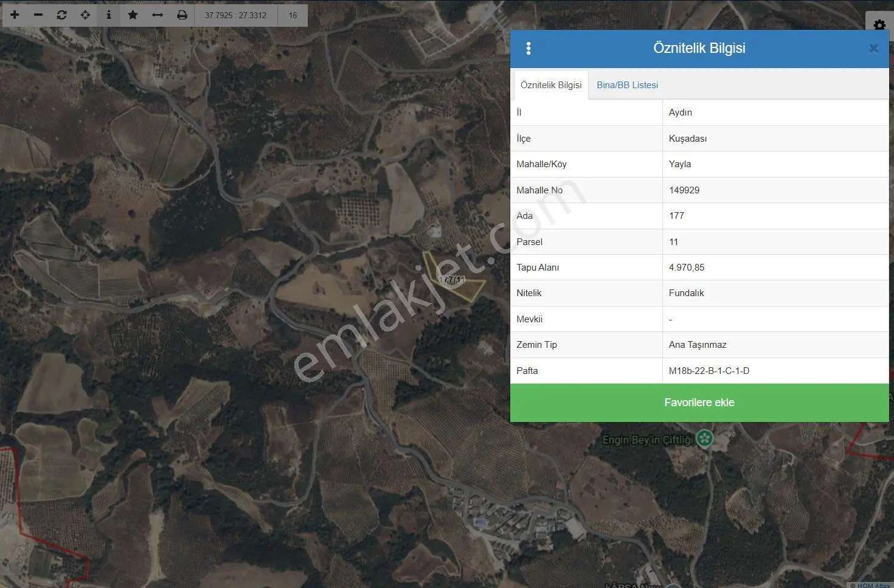Click the İlçe value Kuşadası

click(x=688, y=139)
